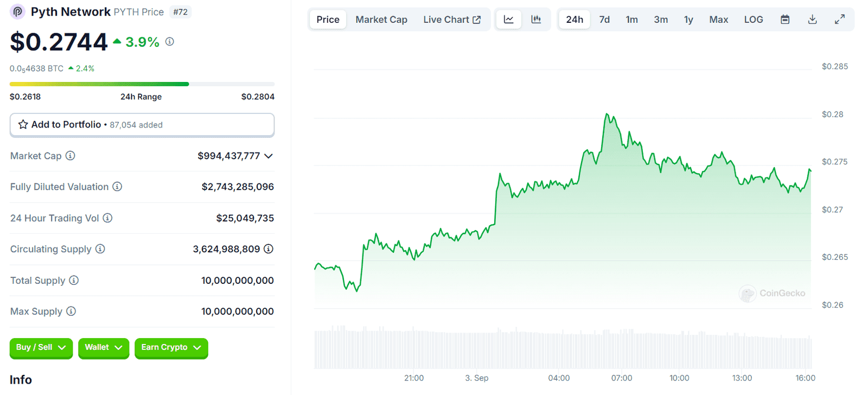The width and height of the screenshot is (868, 395).
Task: Click Add to Portfolio button
Action: point(142,125)
